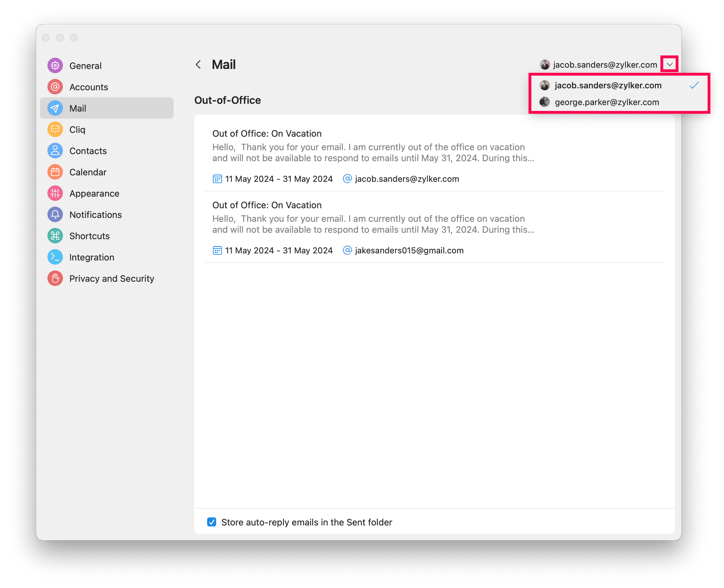This screenshot has width=724, height=588.
Task: Click the Appearance sliders icon
Action: [x=55, y=193]
